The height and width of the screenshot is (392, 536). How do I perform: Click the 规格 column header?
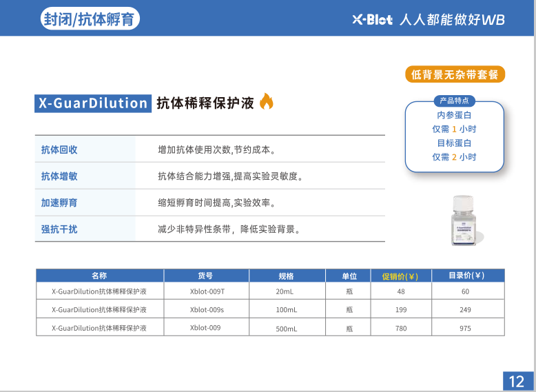coord(287,276)
